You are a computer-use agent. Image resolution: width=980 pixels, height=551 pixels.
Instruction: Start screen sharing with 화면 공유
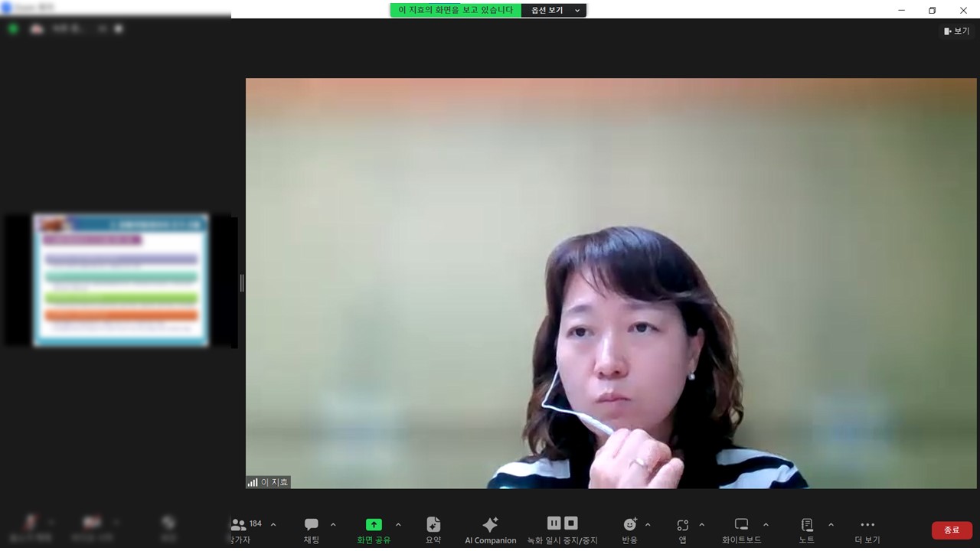pos(374,530)
